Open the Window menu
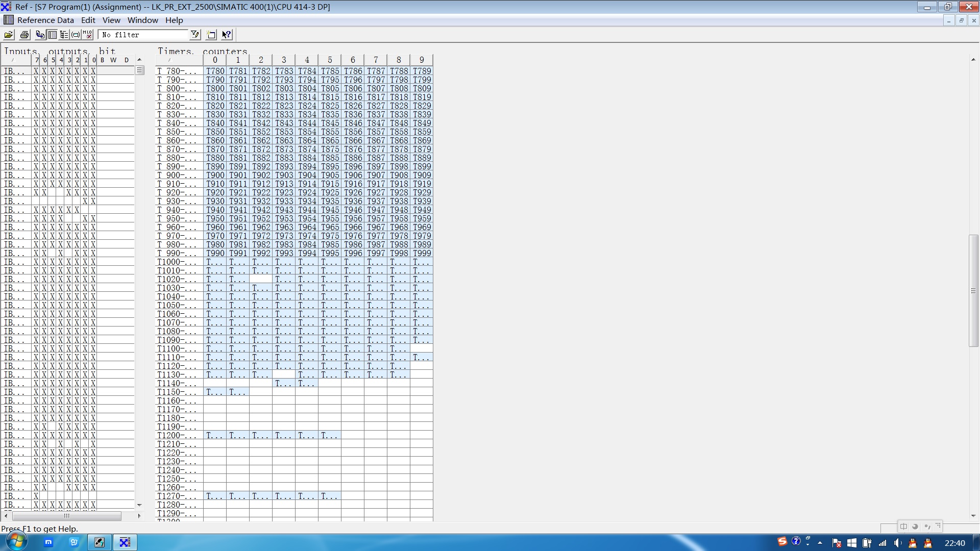Screen dimensions: 980x551 click(142, 20)
